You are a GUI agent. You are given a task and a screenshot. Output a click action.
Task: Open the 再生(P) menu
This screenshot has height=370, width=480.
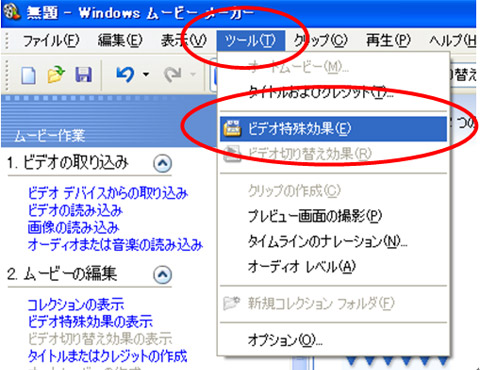click(x=388, y=41)
